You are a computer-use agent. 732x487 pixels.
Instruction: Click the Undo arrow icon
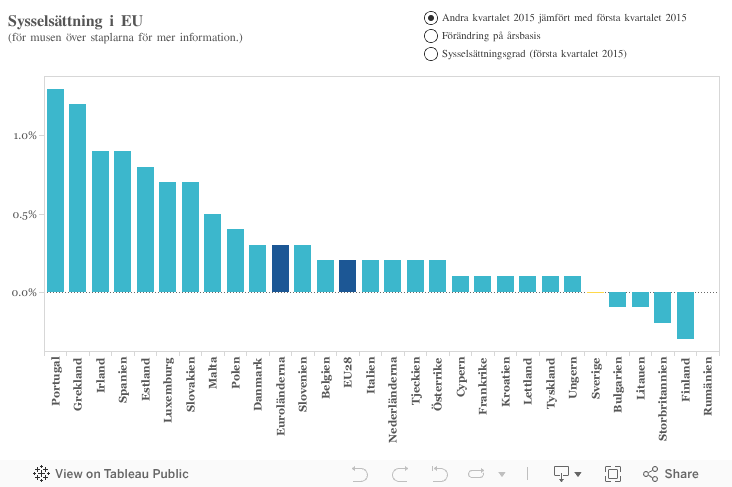point(361,474)
